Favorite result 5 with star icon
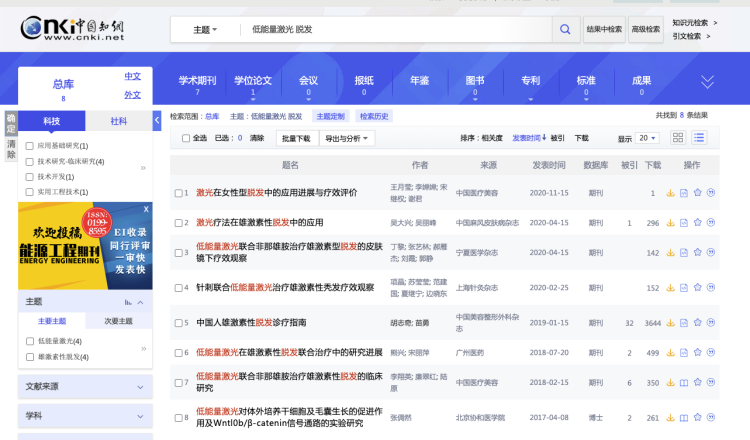The image size is (750, 440). [x=697, y=322]
